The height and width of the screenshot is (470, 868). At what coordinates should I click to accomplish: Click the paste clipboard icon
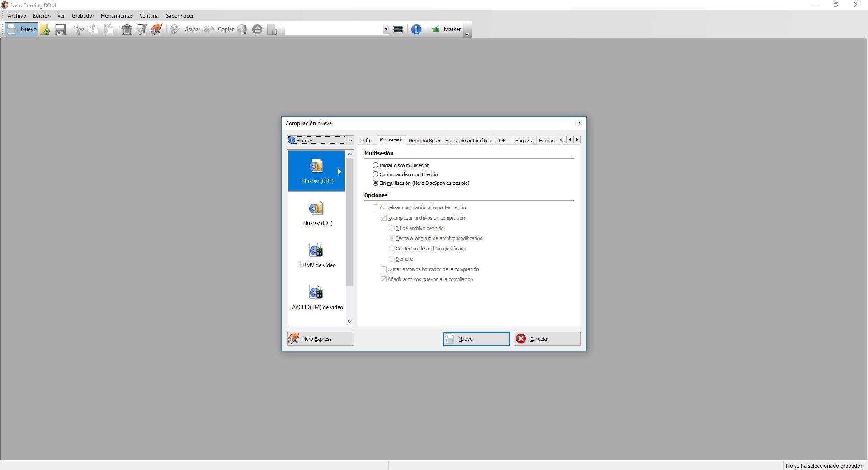click(x=108, y=29)
